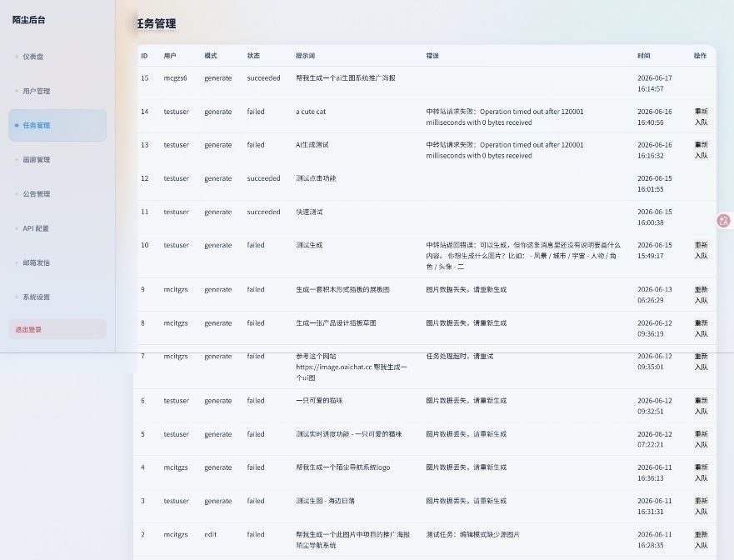Click the 陌尘后台 logo title
The height and width of the screenshot is (560, 734).
[28, 20]
